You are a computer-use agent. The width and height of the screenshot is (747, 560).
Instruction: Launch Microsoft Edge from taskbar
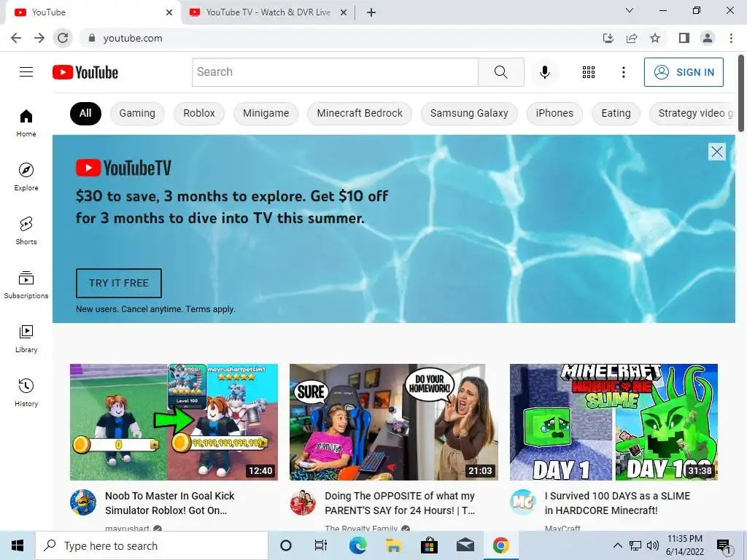coord(357,545)
